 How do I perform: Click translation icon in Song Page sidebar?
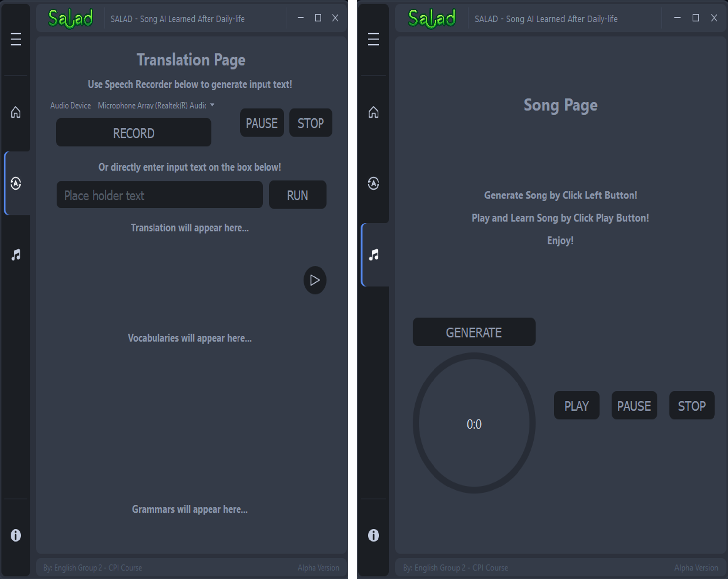click(x=373, y=183)
